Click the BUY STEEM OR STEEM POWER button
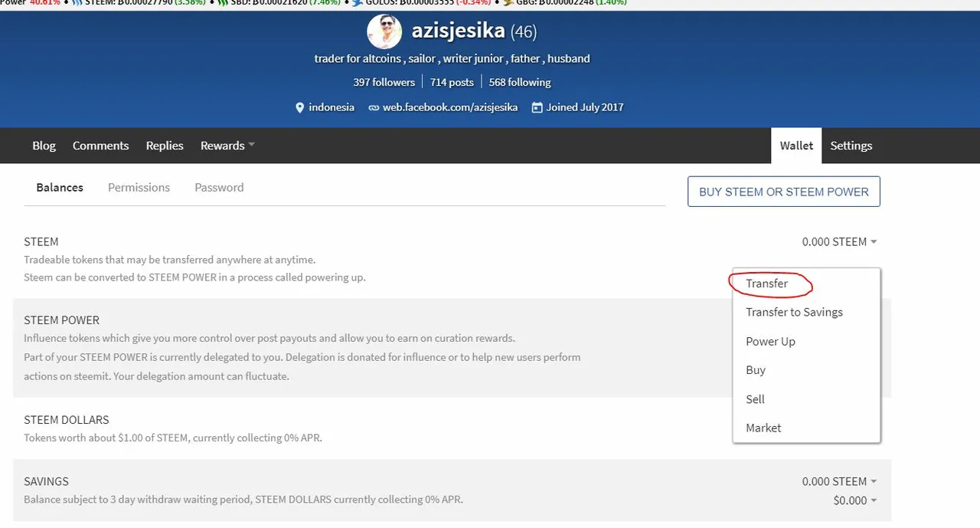This screenshot has width=980, height=528. pos(784,192)
